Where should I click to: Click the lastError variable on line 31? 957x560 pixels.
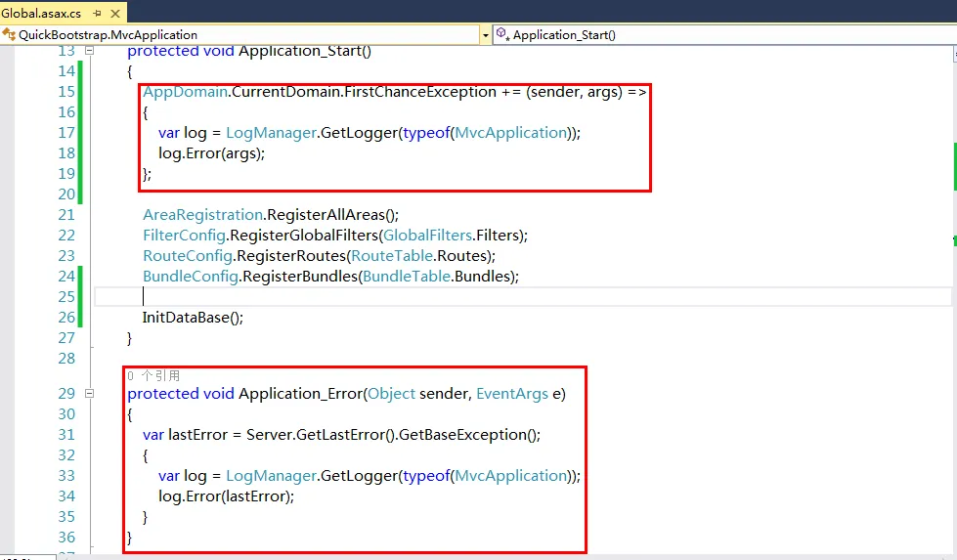point(197,434)
